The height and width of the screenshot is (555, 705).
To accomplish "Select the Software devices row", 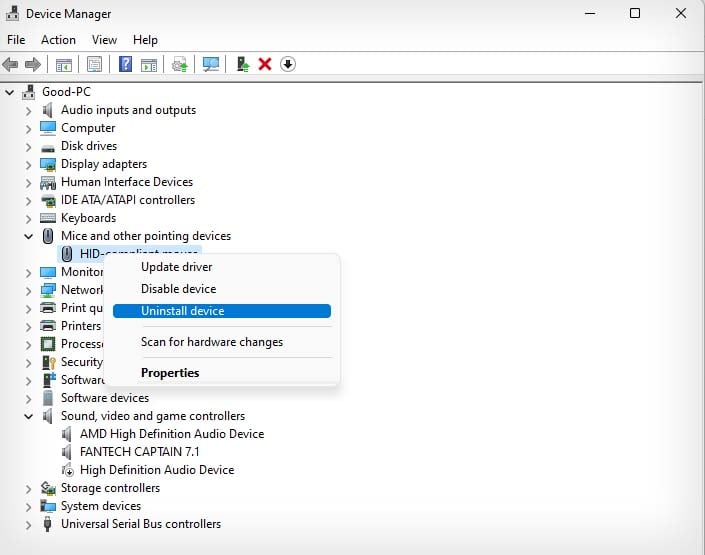I will pyautogui.click(x=105, y=398).
